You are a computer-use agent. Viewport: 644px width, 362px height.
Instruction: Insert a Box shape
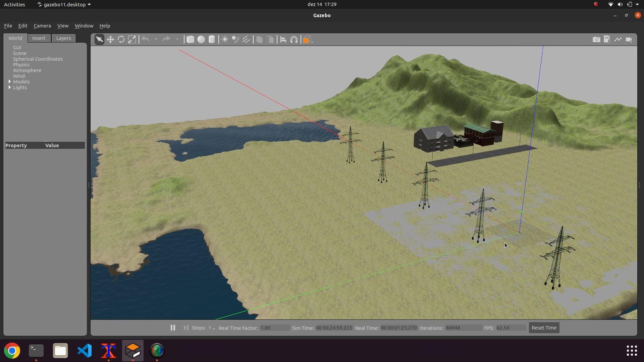pyautogui.click(x=190, y=40)
